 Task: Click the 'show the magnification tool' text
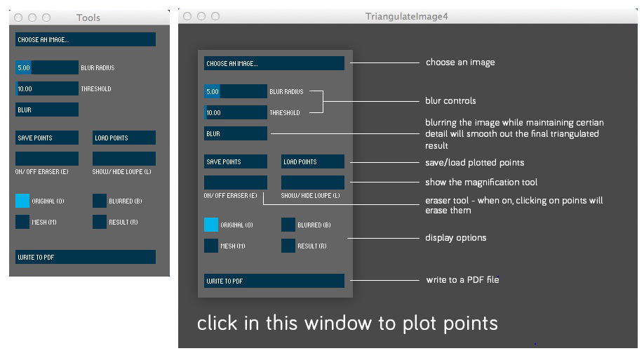tap(481, 182)
